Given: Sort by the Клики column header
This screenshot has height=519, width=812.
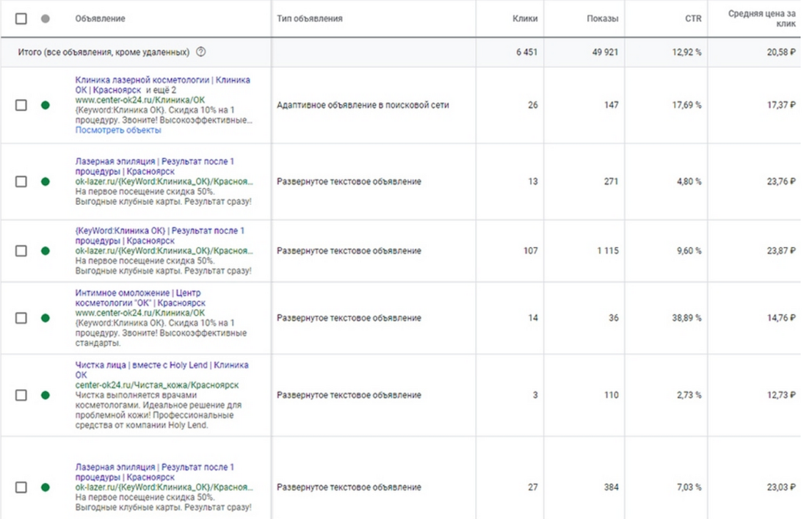Looking at the screenshot, I should 525,18.
